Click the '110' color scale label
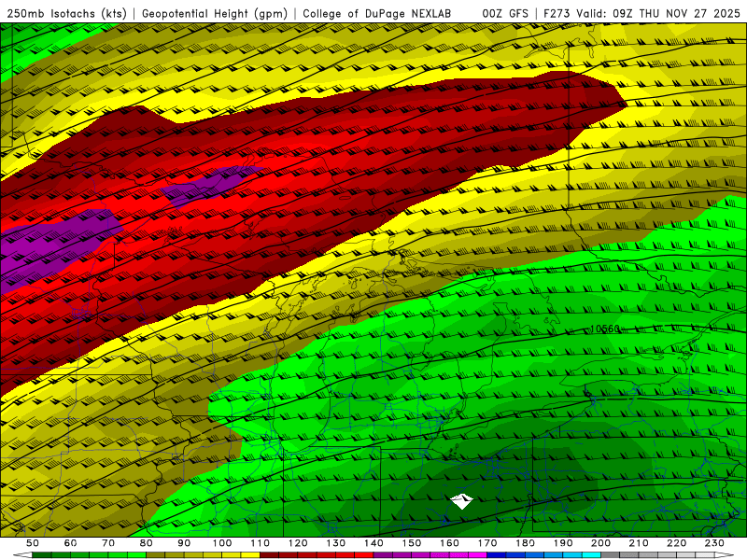This screenshot has width=747, height=560. point(260,543)
